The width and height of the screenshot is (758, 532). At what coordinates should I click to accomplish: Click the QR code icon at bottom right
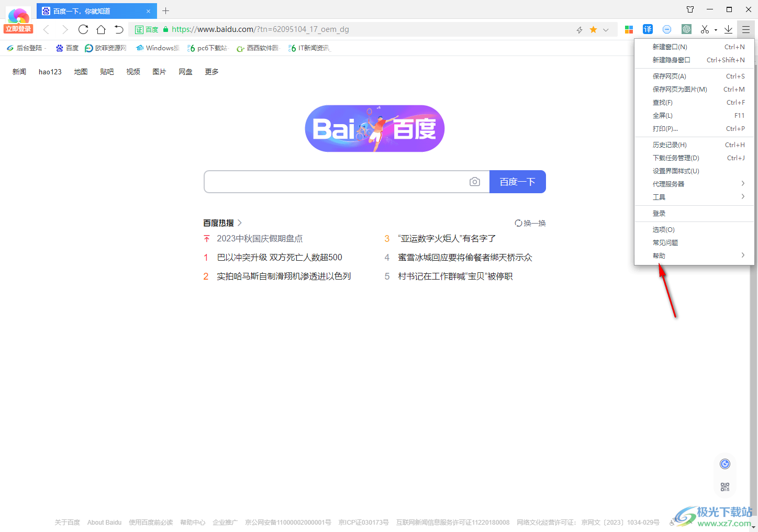click(725, 487)
